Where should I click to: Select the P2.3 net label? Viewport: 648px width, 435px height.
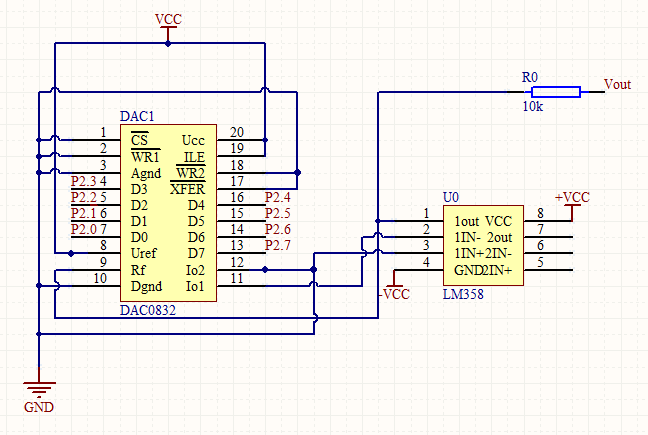tap(83, 181)
